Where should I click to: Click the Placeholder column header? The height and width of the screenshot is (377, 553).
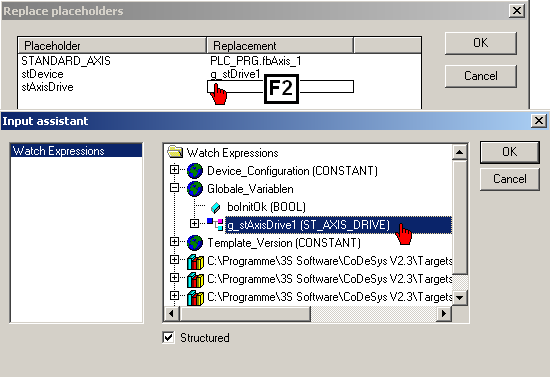click(x=112, y=45)
